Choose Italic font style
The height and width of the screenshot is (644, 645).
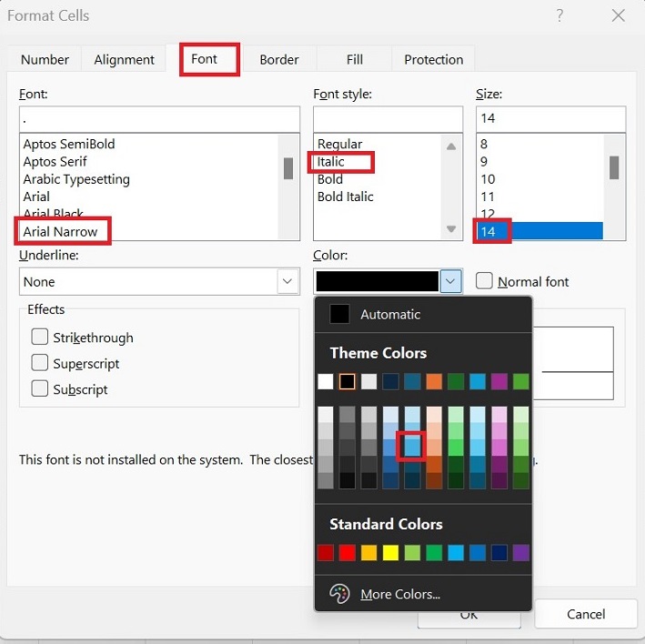point(331,162)
